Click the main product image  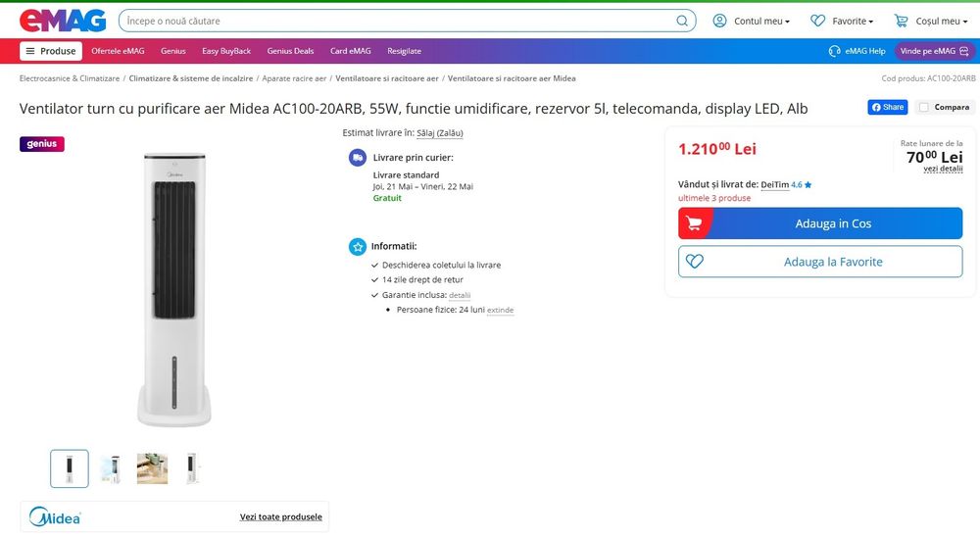[174, 290]
